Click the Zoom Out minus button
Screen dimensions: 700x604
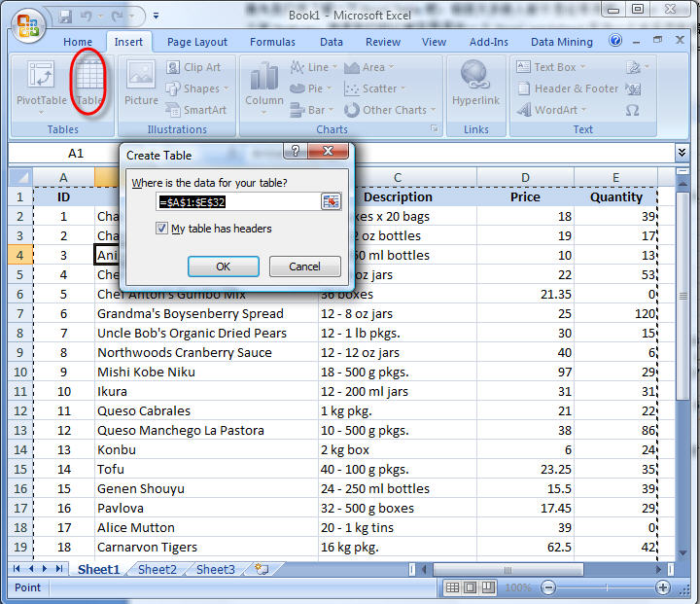(x=548, y=587)
